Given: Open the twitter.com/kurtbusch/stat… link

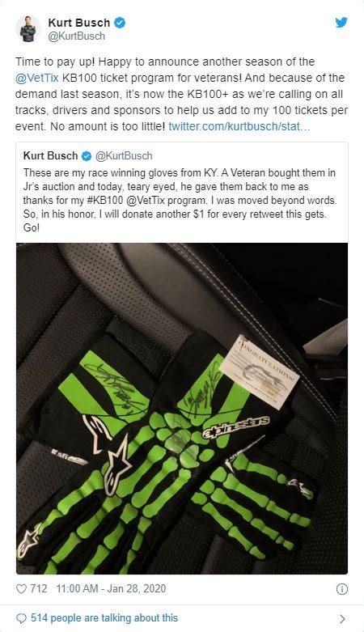Looking at the screenshot, I should click(239, 126).
